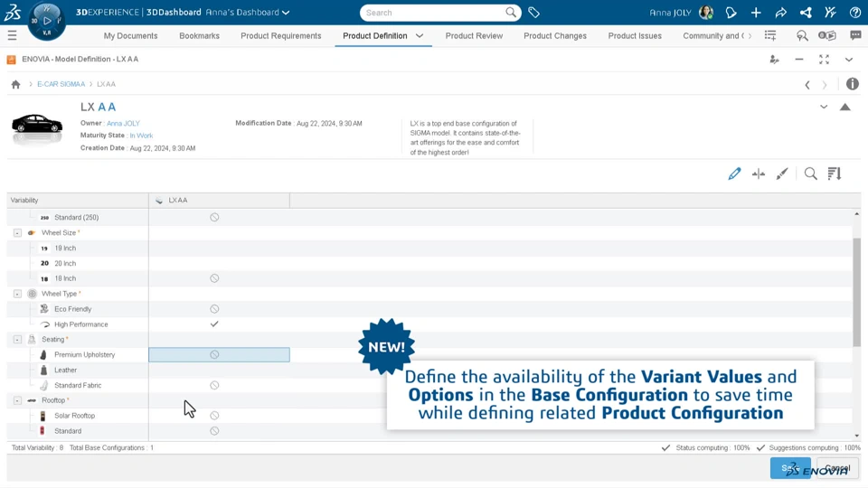Click the search magnifier in top bar

(x=510, y=12)
